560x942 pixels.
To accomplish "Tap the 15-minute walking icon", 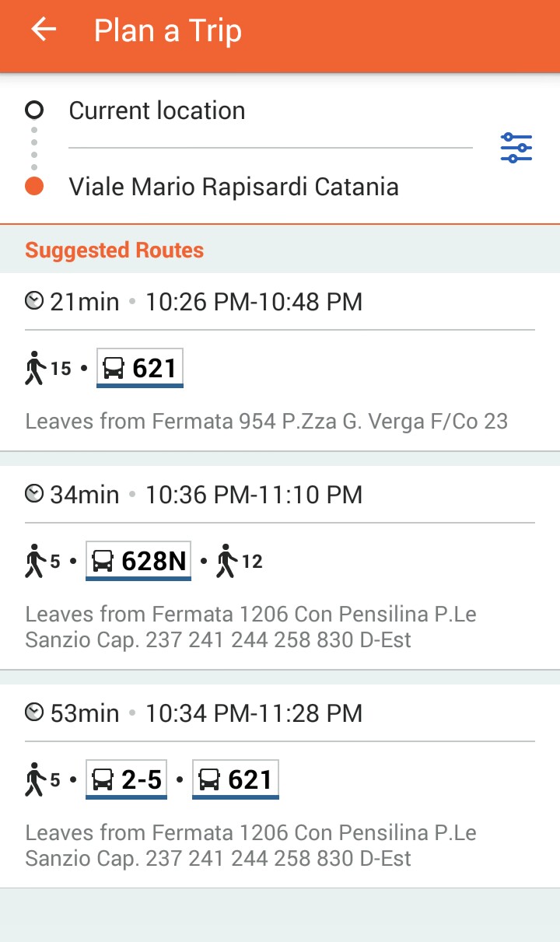I will coord(35,368).
